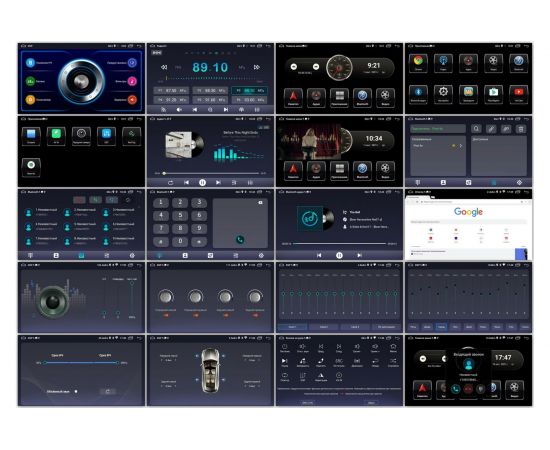
Task: Toggle the orange switch under the second knob
Action: tap(196, 315)
